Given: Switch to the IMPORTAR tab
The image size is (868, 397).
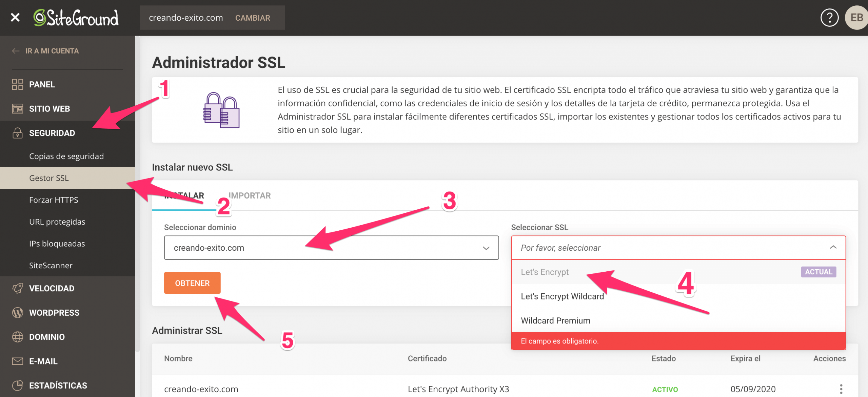Looking at the screenshot, I should 250,195.
